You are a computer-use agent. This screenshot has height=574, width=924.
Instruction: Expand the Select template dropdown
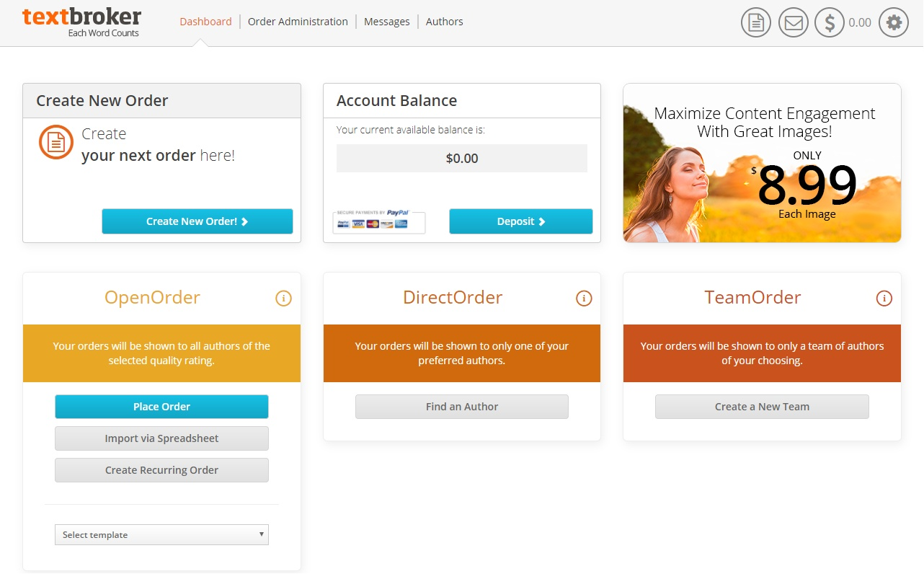161,534
